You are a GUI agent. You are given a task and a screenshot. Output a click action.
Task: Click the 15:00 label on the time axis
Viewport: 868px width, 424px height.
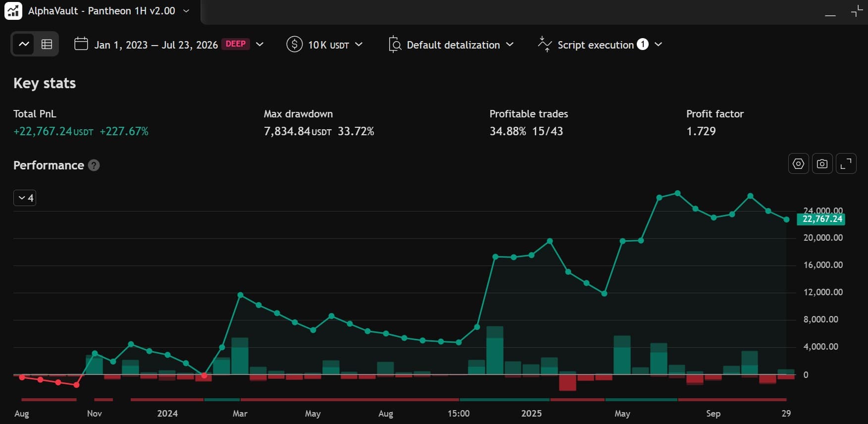coord(459,414)
